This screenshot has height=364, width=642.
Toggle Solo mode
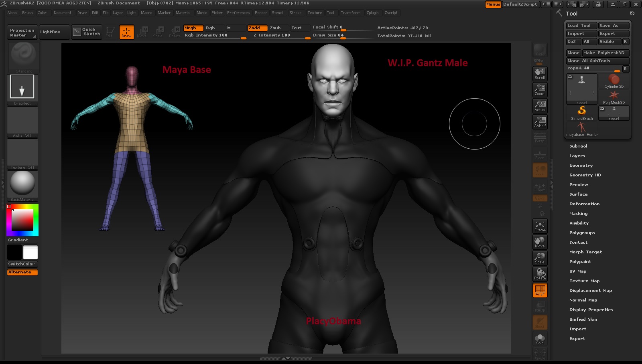point(540,339)
